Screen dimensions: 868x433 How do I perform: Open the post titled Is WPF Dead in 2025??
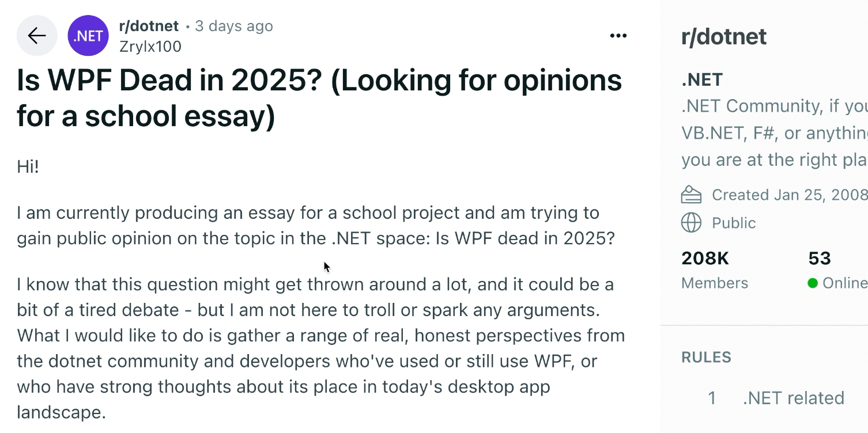point(319,97)
